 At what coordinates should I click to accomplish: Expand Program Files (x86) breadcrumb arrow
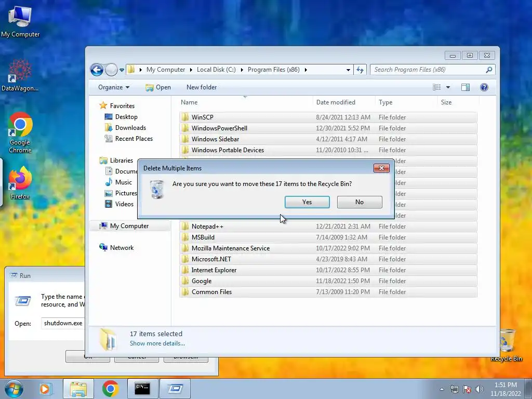pyautogui.click(x=305, y=70)
